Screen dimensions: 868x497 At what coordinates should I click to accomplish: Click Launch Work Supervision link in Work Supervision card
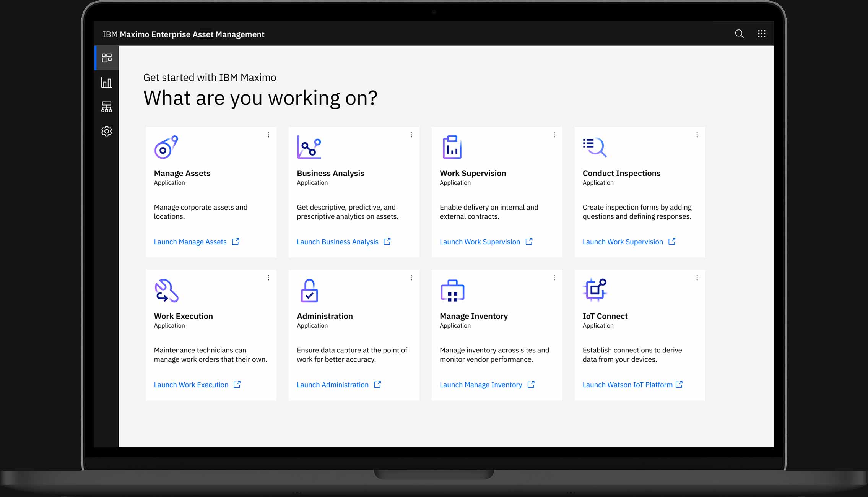click(x=480, y=242)
